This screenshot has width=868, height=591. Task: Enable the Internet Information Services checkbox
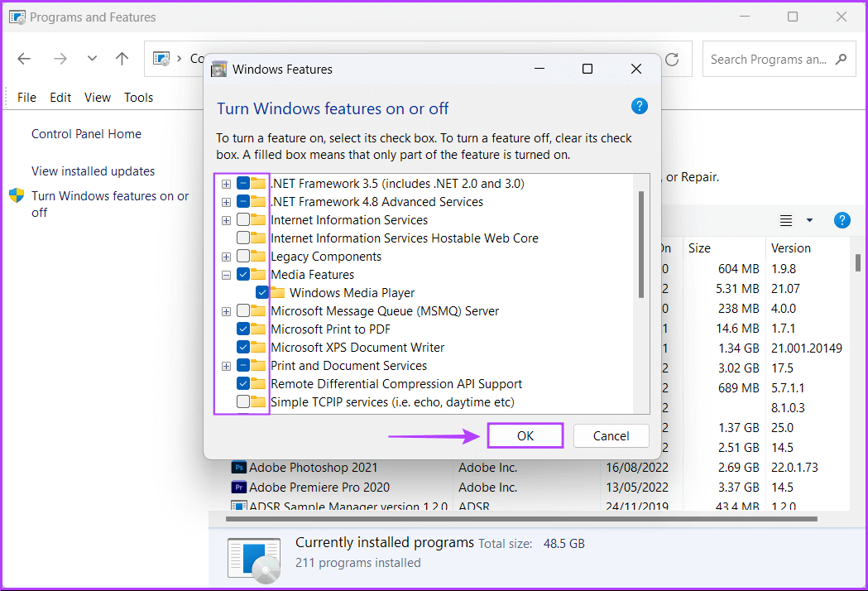[243, 220]
